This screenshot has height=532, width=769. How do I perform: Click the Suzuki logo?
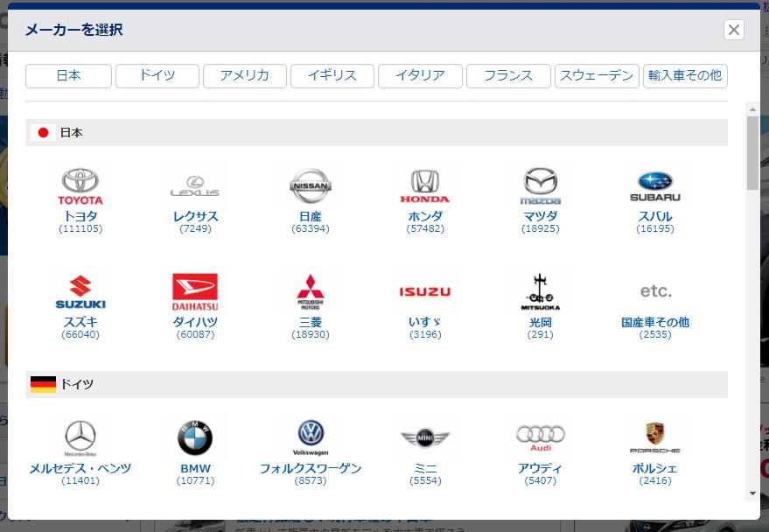click(80, 291)
